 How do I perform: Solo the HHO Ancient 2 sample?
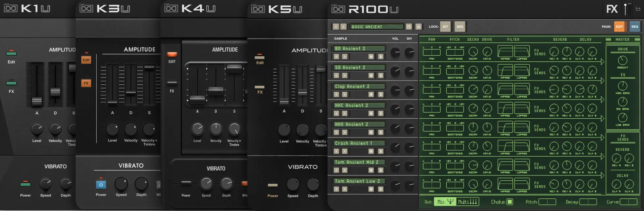coord(381,133)
